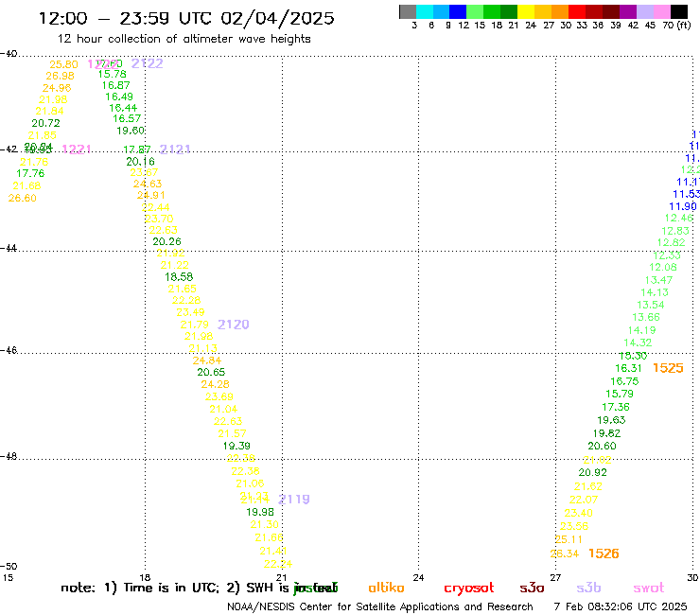Click the wave height value 16.31
The image size is (700, 615).
click(x=628, y=368)
